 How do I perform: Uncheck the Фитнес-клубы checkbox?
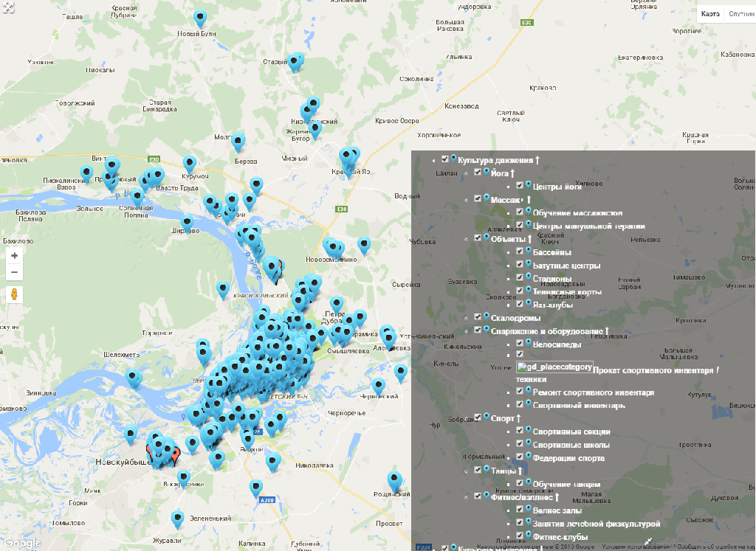click(520, 536)
